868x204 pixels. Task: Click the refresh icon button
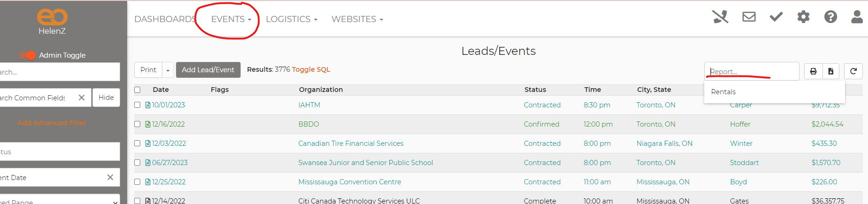click(853, 71)
